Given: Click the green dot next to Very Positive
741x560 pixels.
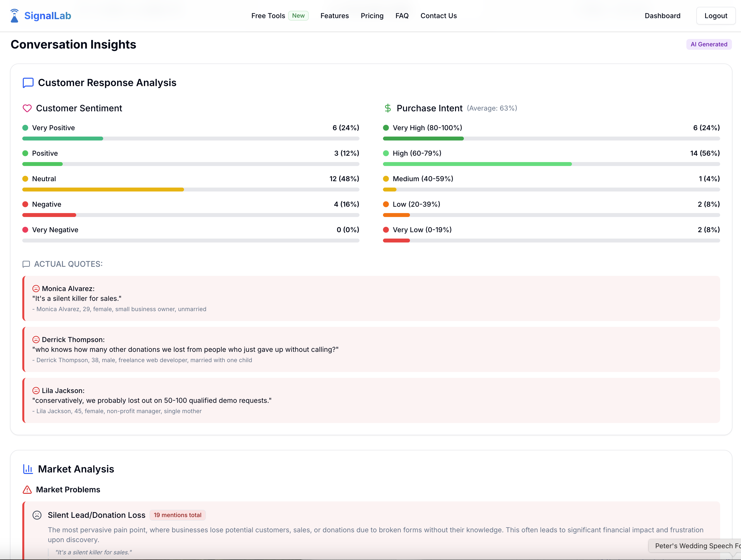Looking at the screenshot, I should point(25,128).
